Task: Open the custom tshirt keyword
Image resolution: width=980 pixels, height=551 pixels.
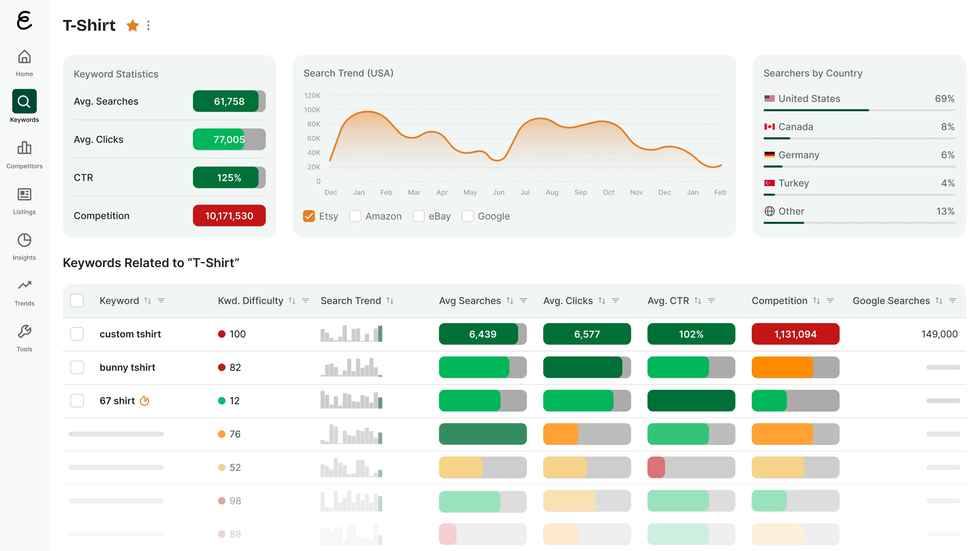Action: tap(130, 334)
